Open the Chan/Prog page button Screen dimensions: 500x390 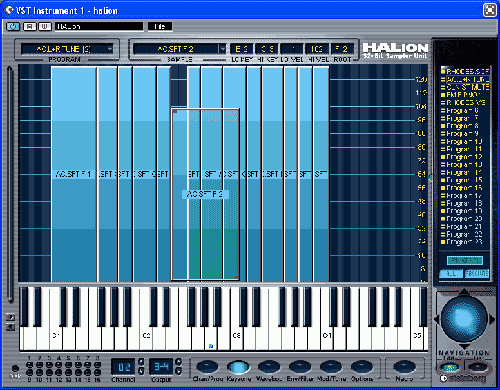[x=207, y=367]
